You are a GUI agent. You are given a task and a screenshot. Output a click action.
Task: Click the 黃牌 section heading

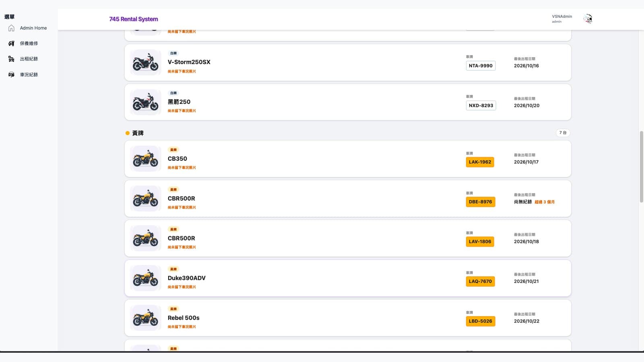tap(138, 133)
